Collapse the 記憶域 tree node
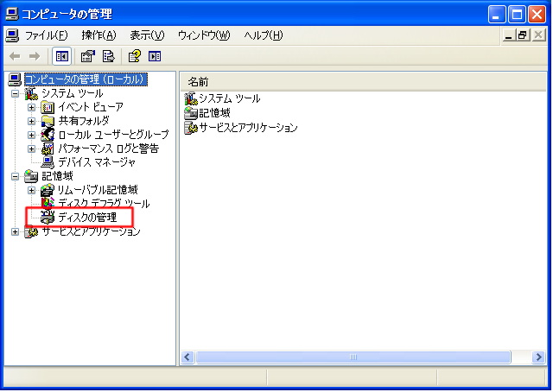 pos(15,176)
